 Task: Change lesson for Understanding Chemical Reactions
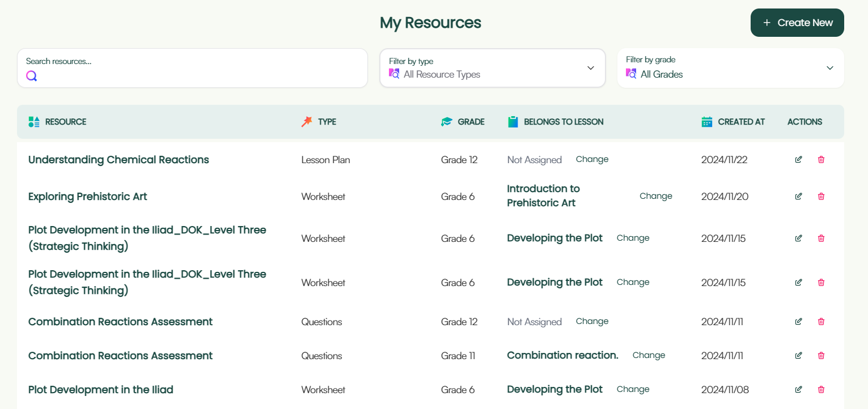[x=592, y=159]
